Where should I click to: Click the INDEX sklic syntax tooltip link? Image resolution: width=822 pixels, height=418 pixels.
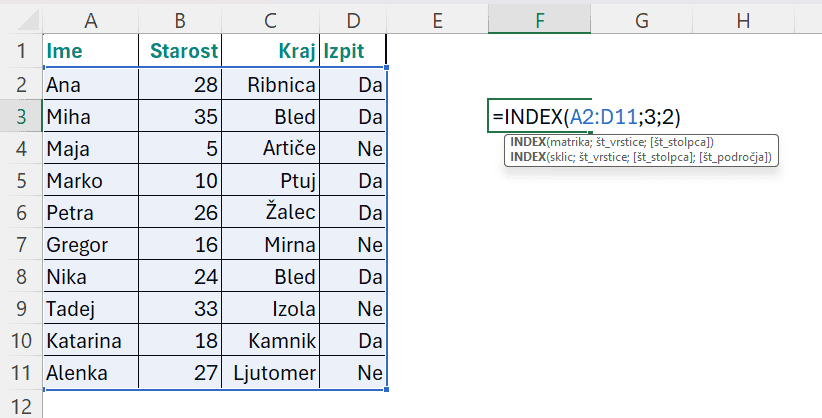(x=527, y=157)
